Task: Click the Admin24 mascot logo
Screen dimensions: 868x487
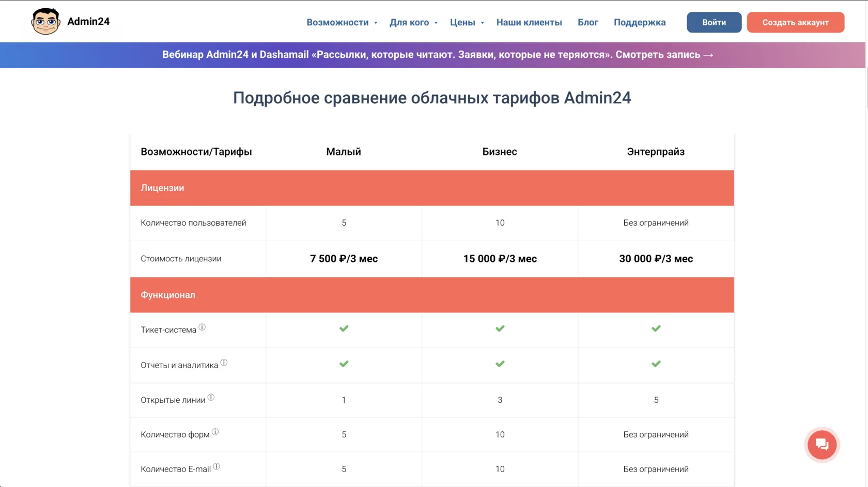Action: (x=45, y=21)
